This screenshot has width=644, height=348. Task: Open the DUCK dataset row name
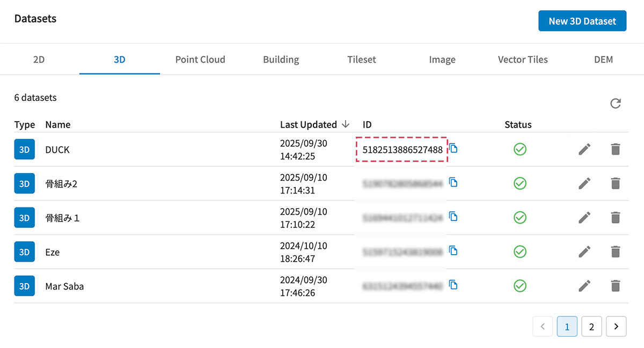tap(57, 150)
